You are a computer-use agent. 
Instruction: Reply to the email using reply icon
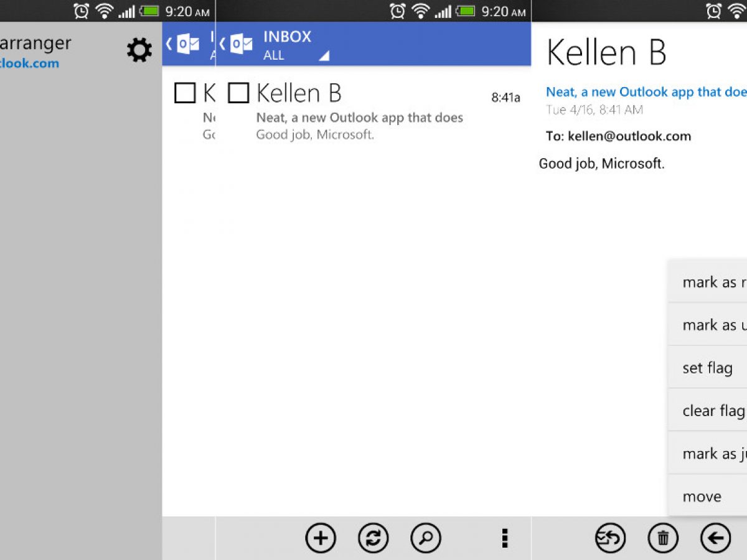[x=610, y=538]
